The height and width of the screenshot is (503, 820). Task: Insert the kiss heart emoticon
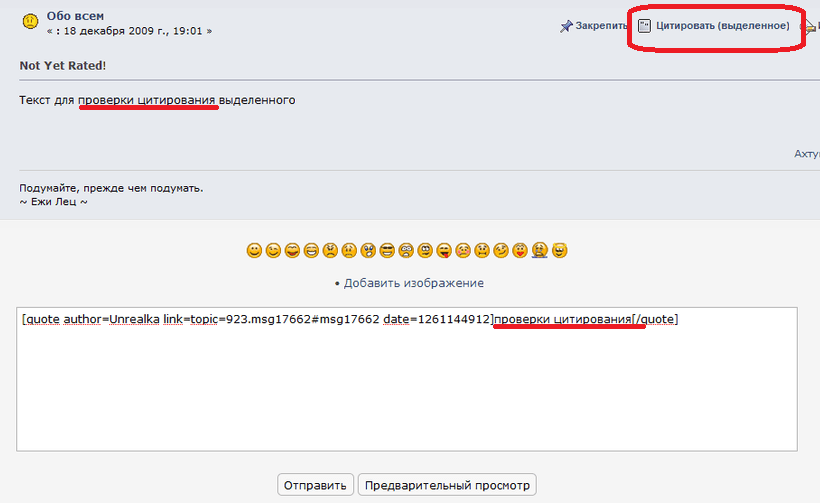pyautogui.click(x=521, y=250)
